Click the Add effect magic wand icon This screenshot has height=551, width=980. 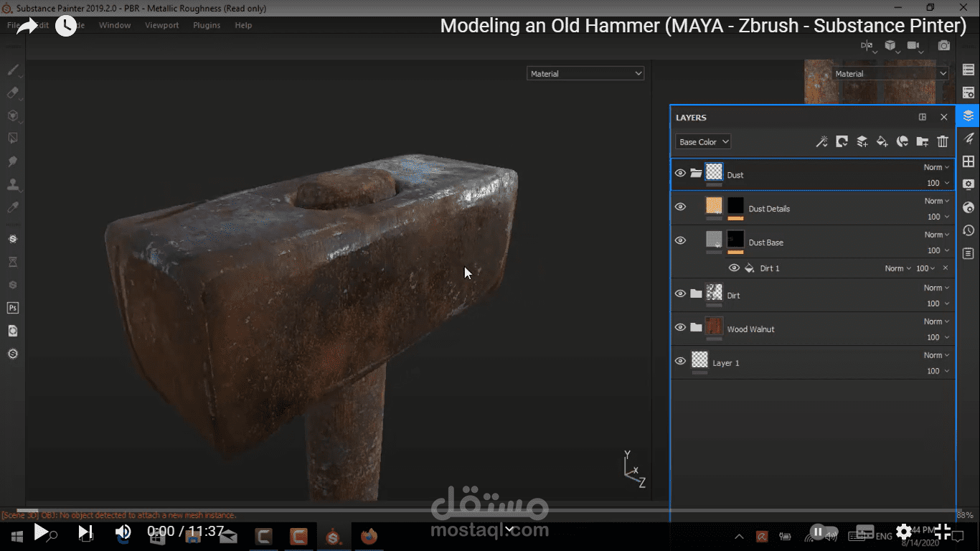(822, 141)
